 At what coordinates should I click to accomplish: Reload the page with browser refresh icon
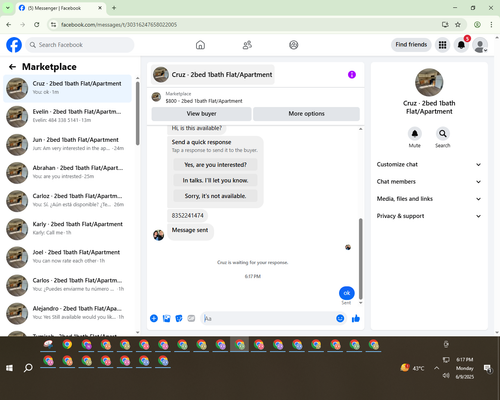[37, 24]
